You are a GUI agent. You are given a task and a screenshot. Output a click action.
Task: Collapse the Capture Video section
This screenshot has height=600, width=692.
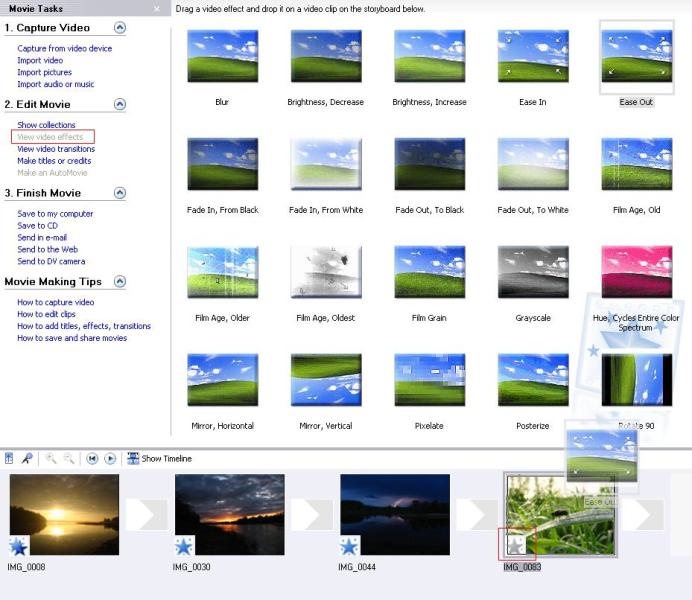pyautogui.click(x=120, y=28)
